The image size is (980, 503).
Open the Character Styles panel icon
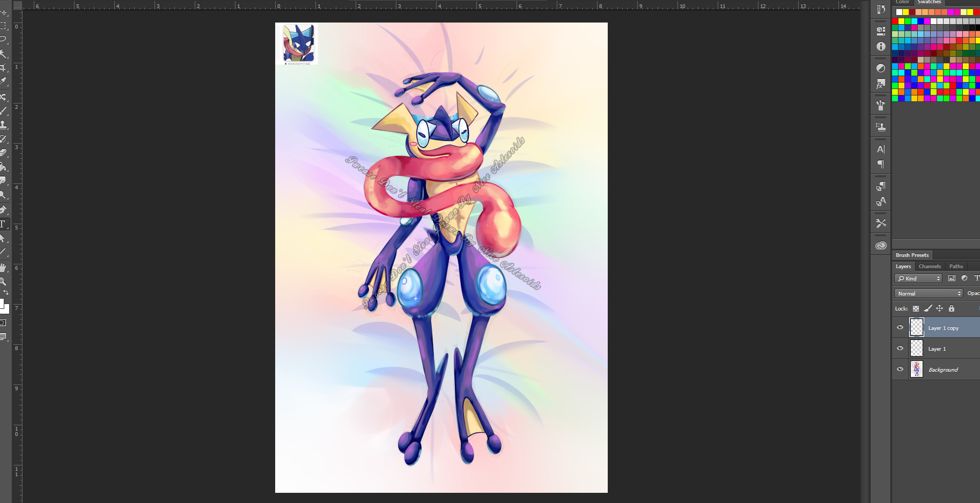click(881, 202)
